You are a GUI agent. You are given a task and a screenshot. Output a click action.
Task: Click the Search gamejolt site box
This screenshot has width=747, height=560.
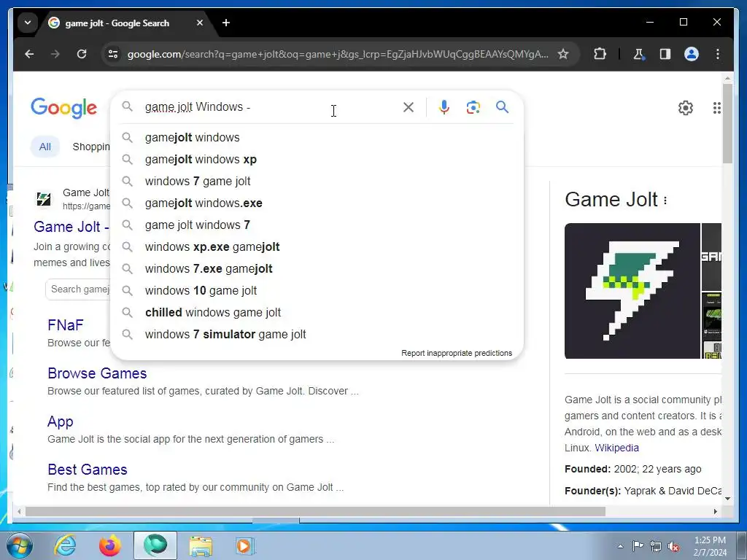pyautogui.click(x=77, y=289)
